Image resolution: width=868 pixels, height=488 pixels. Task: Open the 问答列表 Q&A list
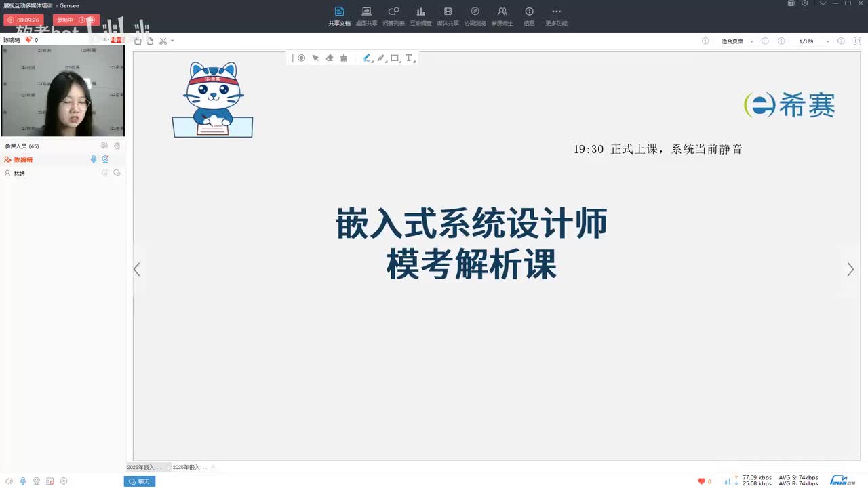393,16
